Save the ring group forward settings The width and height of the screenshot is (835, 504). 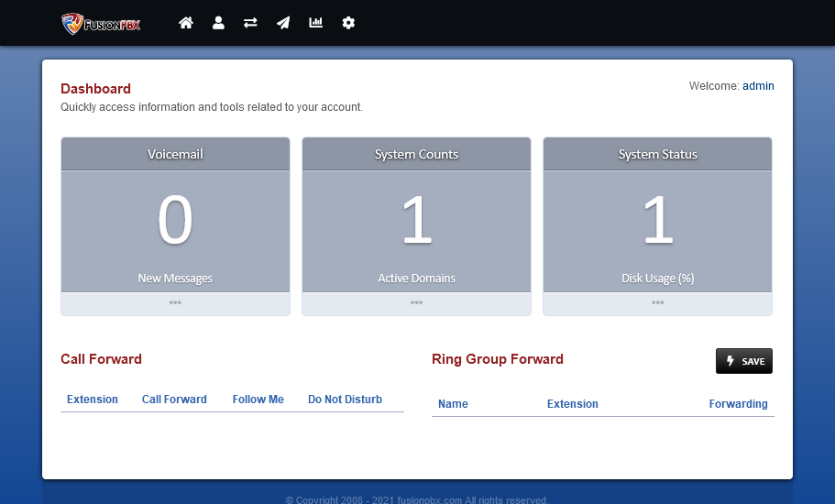coord(743,361)
